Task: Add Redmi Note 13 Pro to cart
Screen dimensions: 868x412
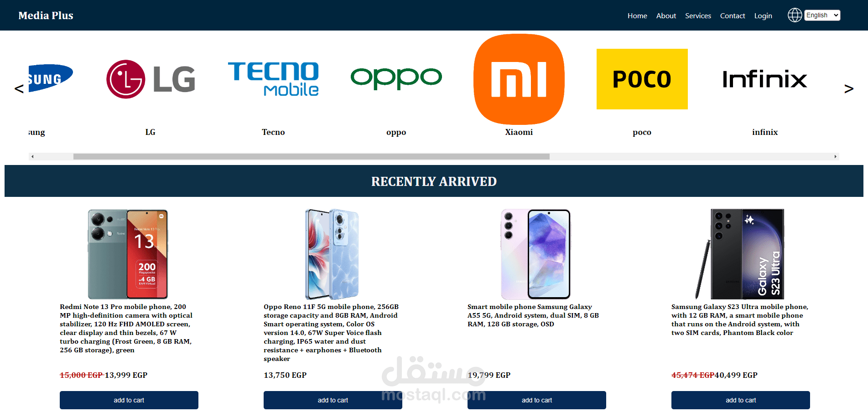Action: [129, 400]
